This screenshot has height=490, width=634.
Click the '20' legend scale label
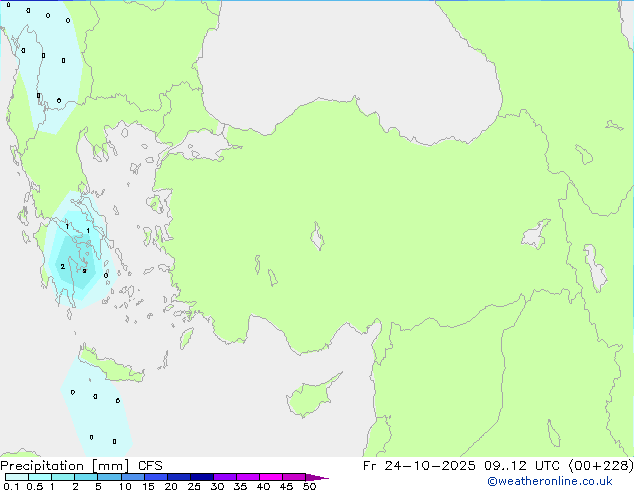click(171, 486)
